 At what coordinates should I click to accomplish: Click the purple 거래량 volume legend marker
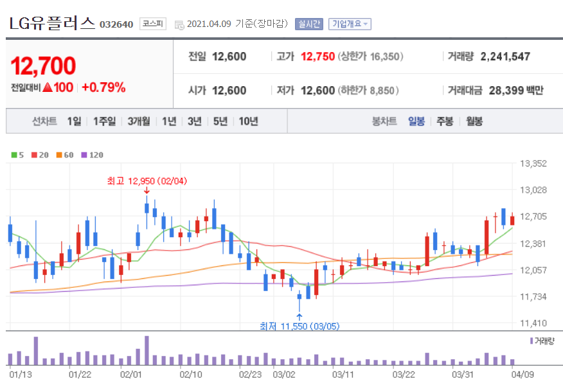point(532,341)
